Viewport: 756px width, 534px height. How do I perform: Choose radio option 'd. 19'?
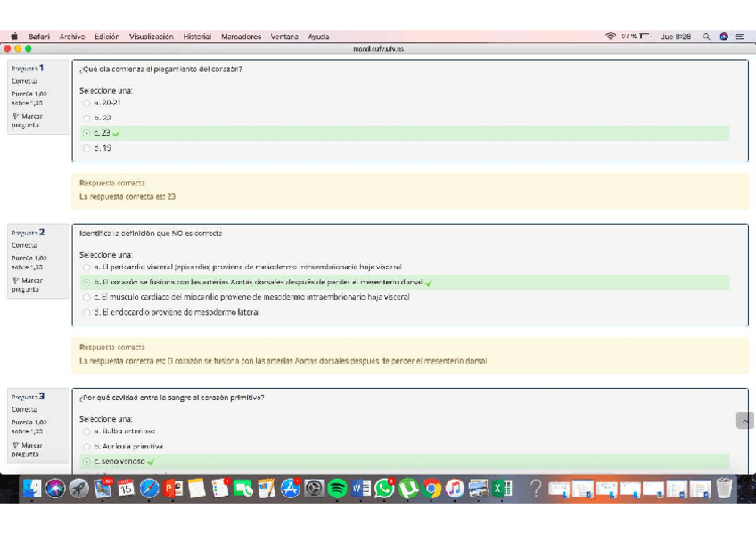pos(86,148)
